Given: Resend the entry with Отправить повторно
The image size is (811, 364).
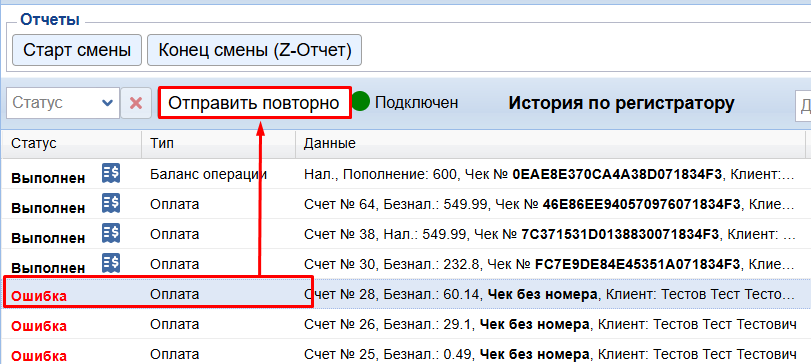Looking at the screenshot, I should click(254, 103).
